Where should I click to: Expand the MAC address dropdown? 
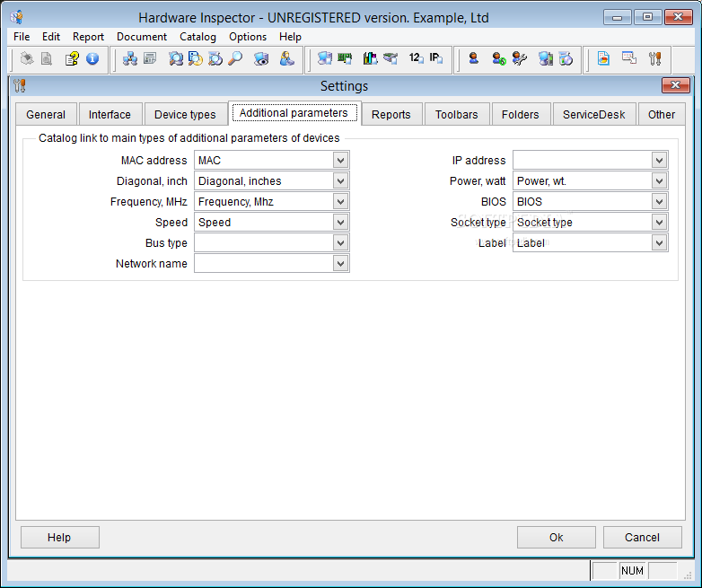point(340,161)
